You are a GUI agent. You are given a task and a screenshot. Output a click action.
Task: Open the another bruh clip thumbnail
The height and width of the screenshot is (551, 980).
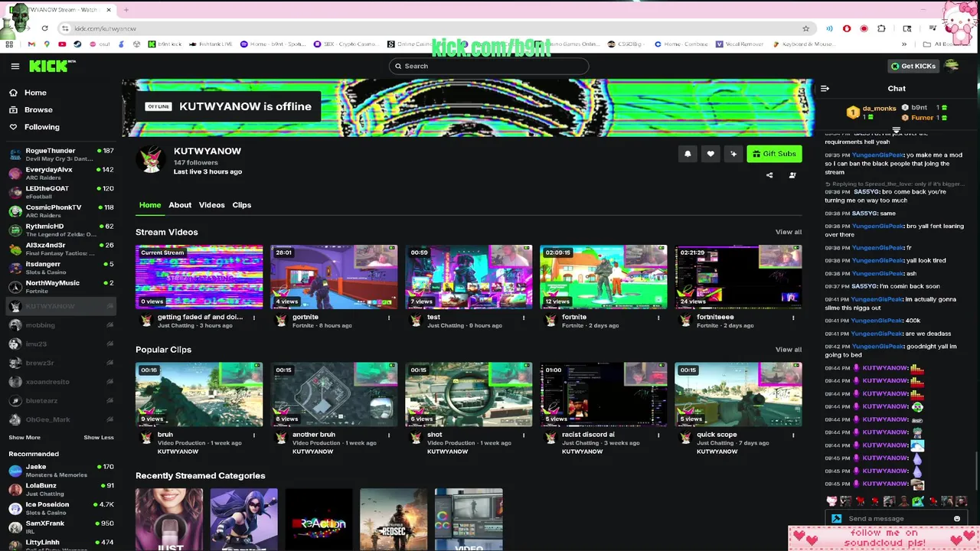point(334,395)
